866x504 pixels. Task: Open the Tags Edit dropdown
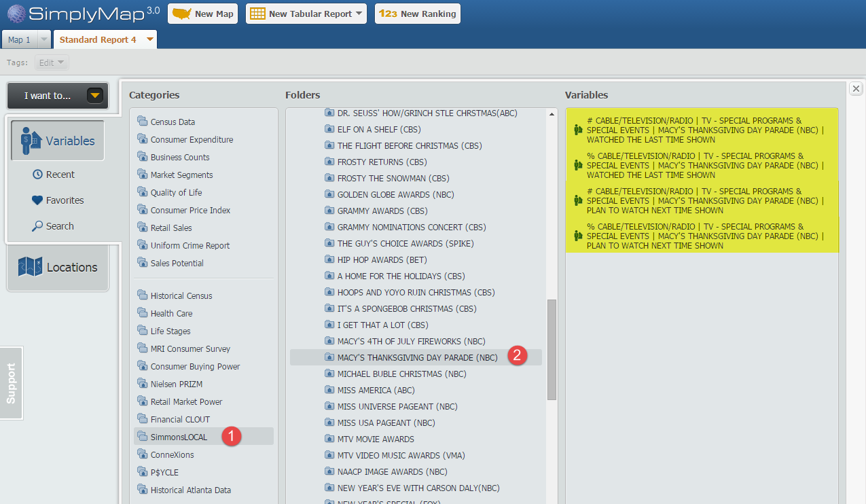(52, 62)
